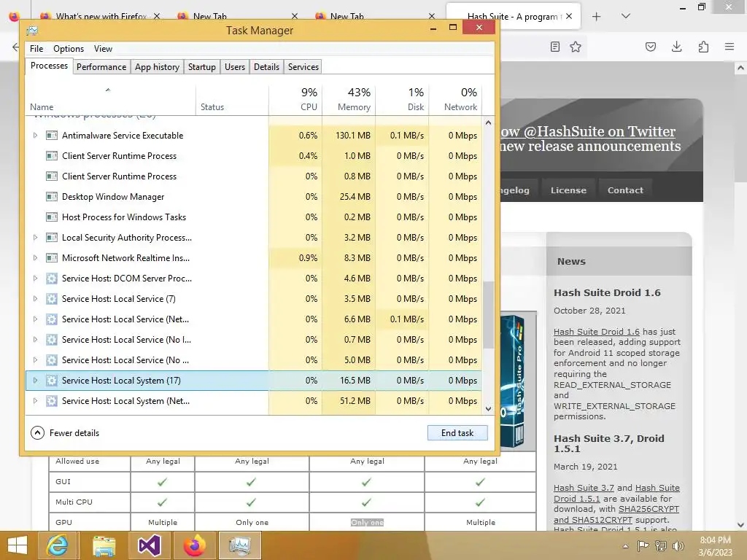Screen dimensions: 747x560
Task: Open new Firefox tab with plus
Action: [x=597, y=17]
